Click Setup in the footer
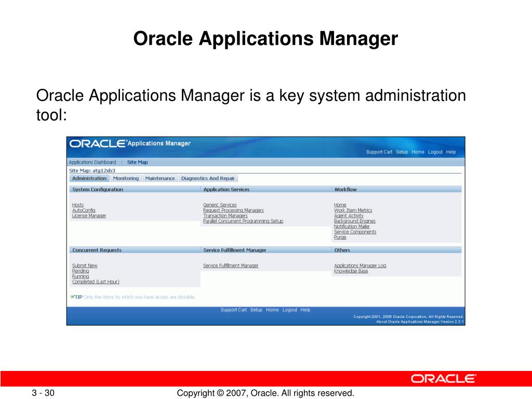 (256, 310)
